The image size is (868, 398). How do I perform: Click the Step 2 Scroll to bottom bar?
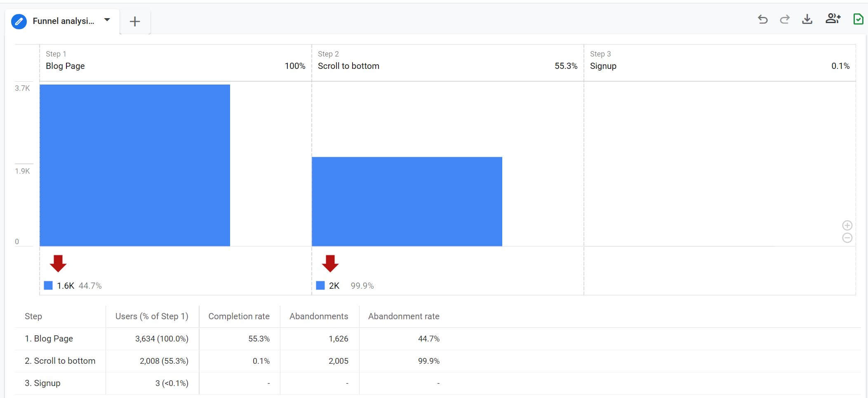click(x=407, y=202)
